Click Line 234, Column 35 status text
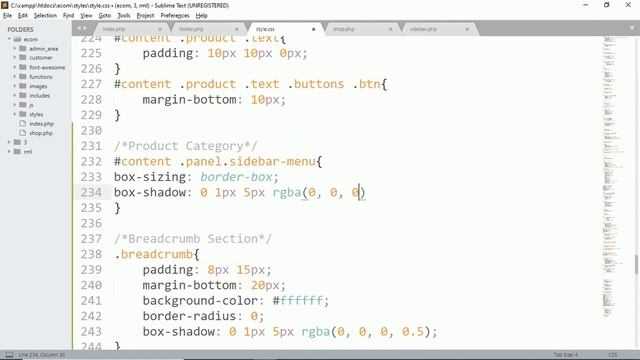 [x=42, y=355]
